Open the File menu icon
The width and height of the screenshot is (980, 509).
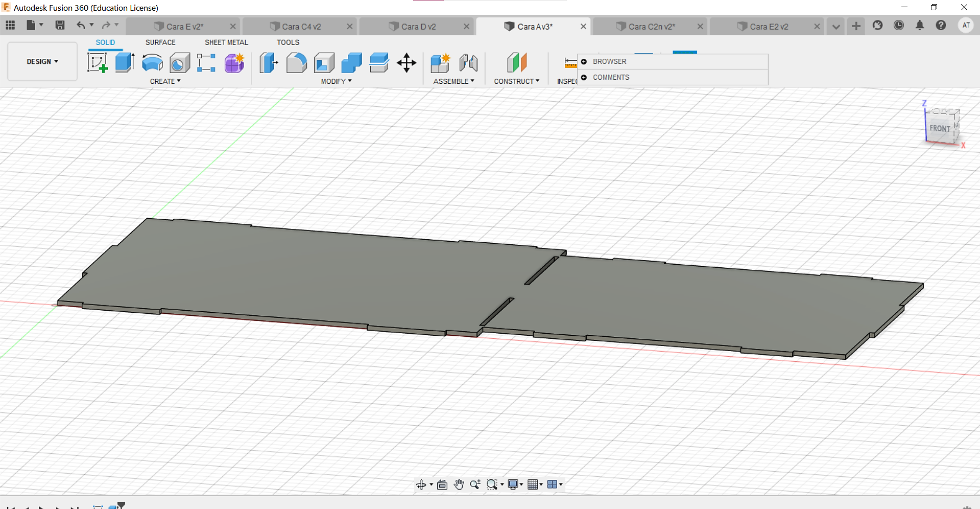31,25
